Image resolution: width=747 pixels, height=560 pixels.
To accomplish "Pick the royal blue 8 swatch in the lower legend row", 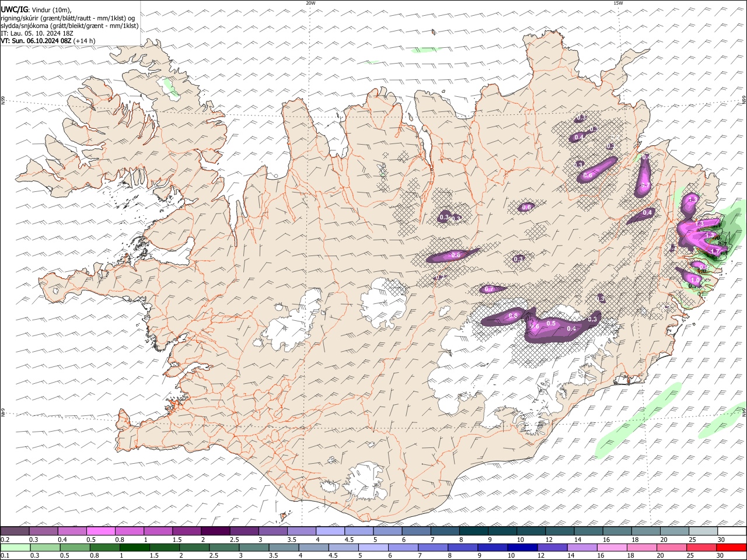I will point(463,548).
